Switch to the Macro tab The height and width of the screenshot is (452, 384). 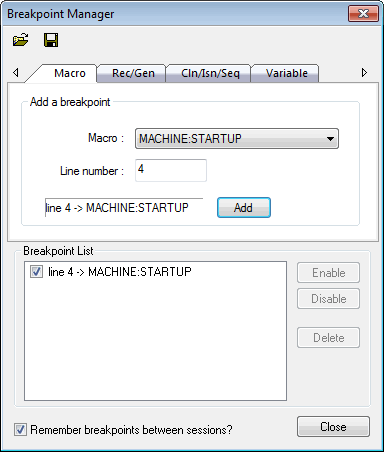click(70, 73)
